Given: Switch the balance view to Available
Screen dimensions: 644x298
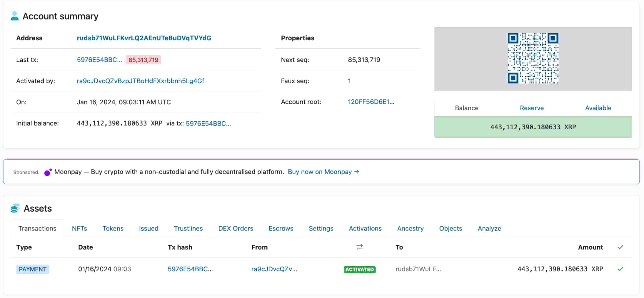Looking at the screenshot, I should click(x=598, y=108).
